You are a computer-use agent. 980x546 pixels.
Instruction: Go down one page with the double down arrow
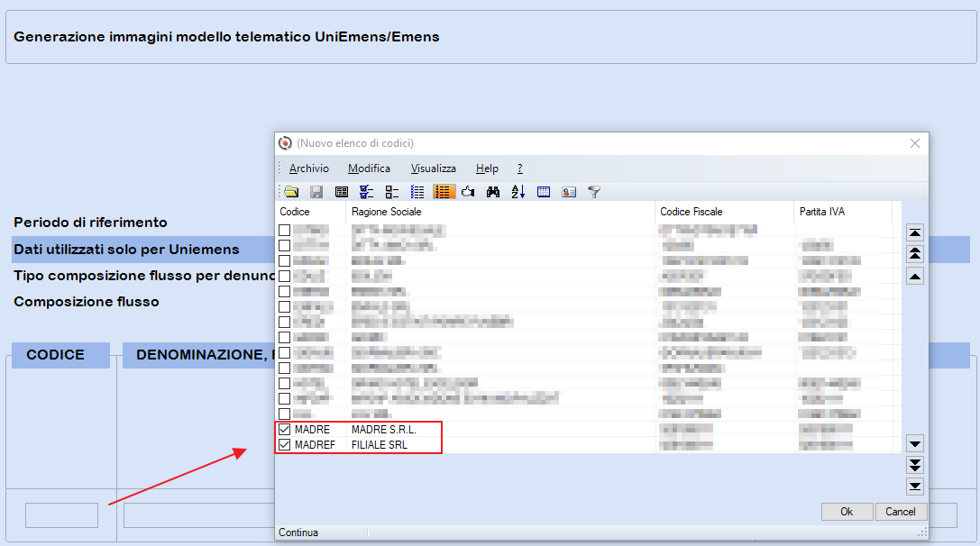click(915, 466)
